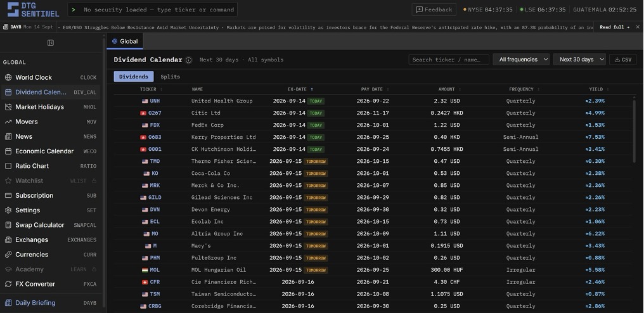Viewport: 644px width, 313px height.
Task: Click Economic Calendar icon
Action: pyautogui.click(x=8, y=151)
